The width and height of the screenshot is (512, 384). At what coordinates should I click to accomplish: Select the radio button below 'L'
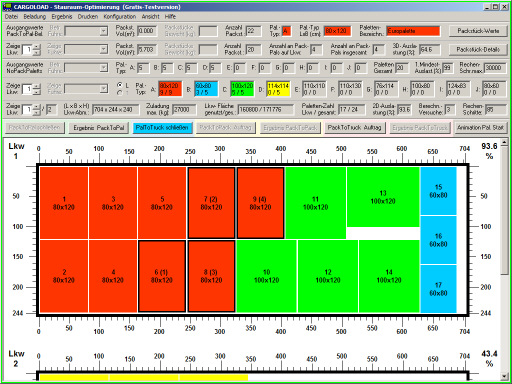tap(119, 93)
